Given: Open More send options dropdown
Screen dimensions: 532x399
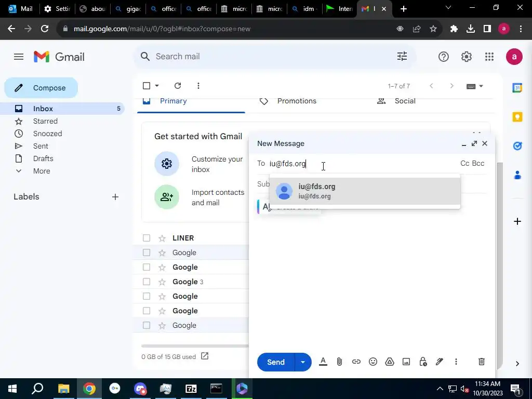Looking at the screenshot, I should coord(303,362).
